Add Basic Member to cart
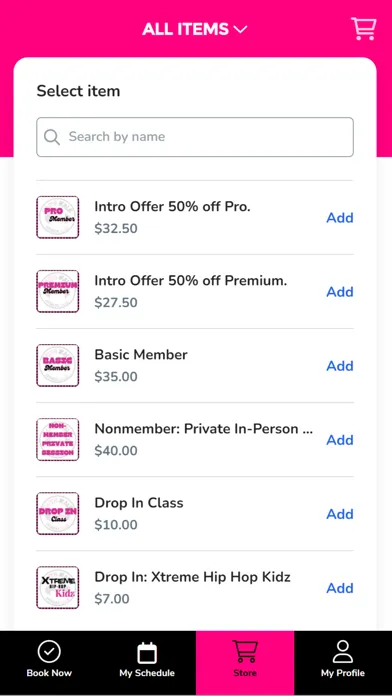This screenshot has width=392, height=696. 340,366
